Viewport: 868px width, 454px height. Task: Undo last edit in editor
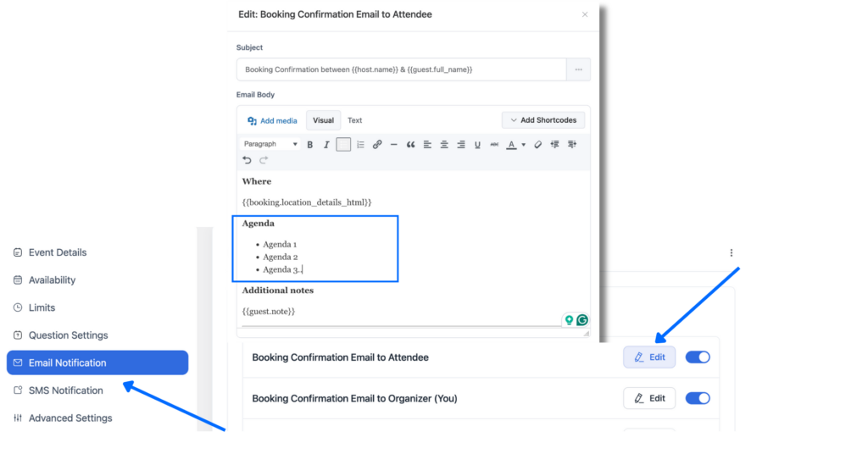click(x=247, y=160)
